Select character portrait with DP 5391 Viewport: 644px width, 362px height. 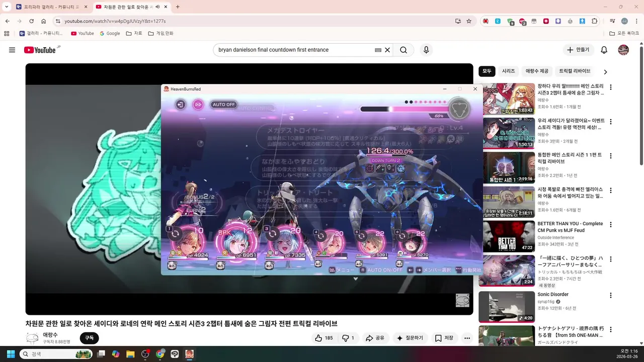point(371,244)
